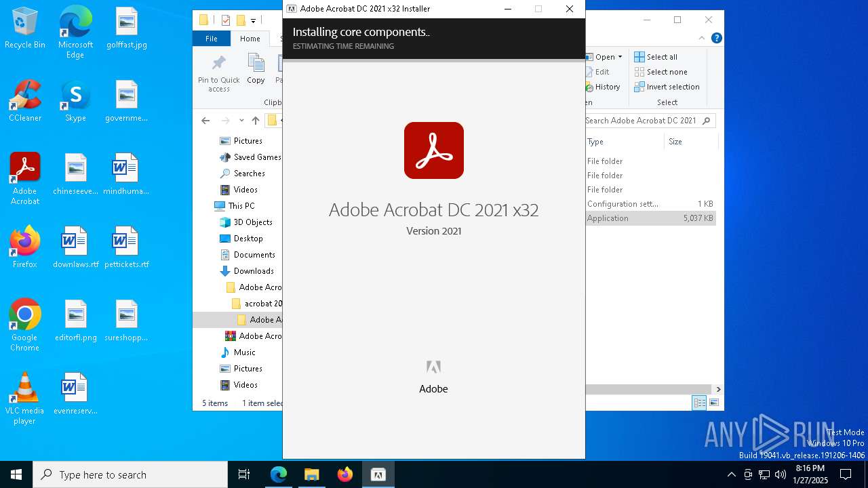Switch to the Home ribbon tab

pos(250,39)
